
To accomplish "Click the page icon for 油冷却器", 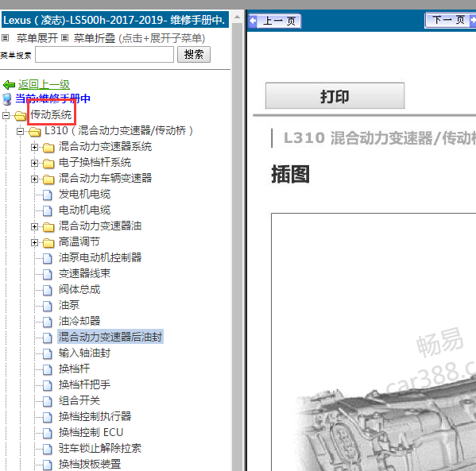I will point(48,322).
